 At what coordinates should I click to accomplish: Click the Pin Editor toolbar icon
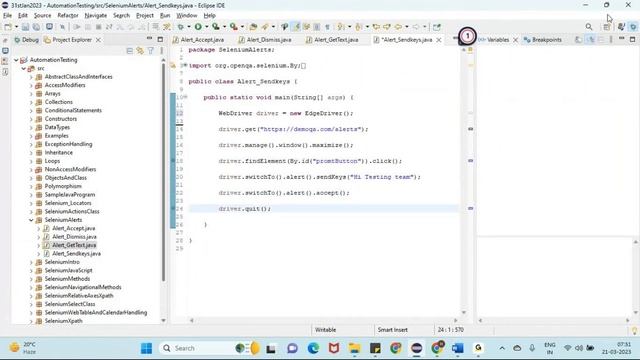(x=436, y=27)
